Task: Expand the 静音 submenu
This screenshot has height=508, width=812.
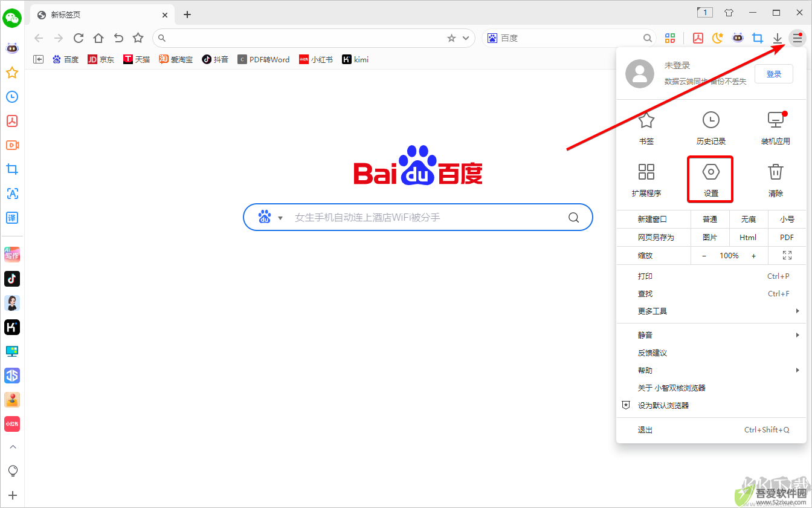Action: (x=711, y=335)
